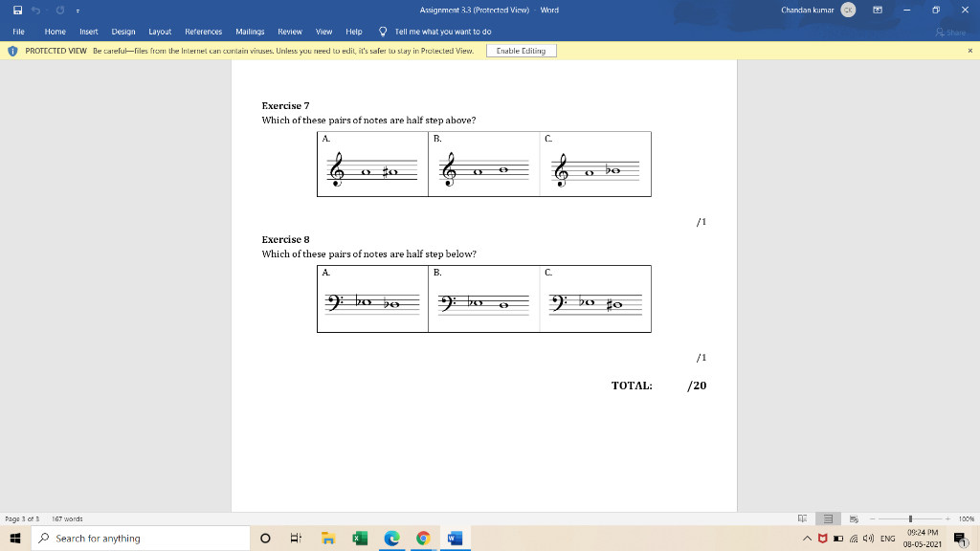980x551 pixels.
Task: Open the taskbar clock and date
Action: point(922,538)
